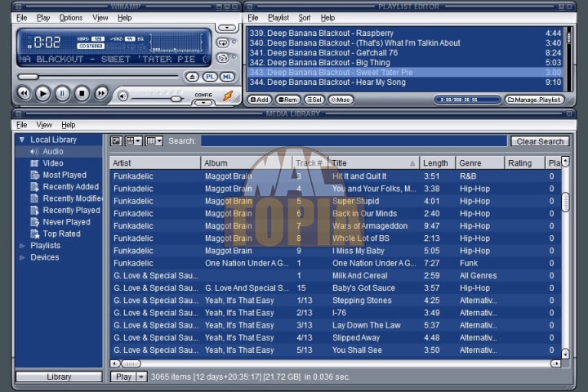Click the Clear Search button

(540, 141)
